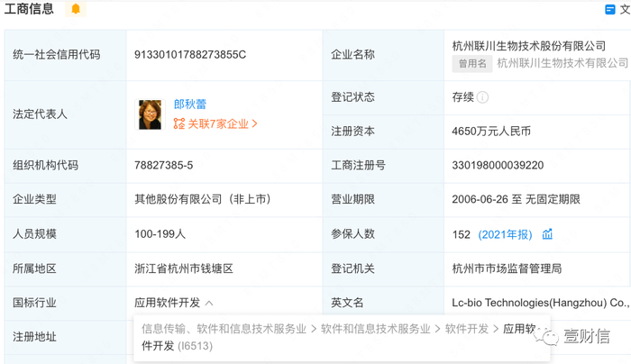Click the 英文名 label
631x364 pixels.
coord(347,303)
